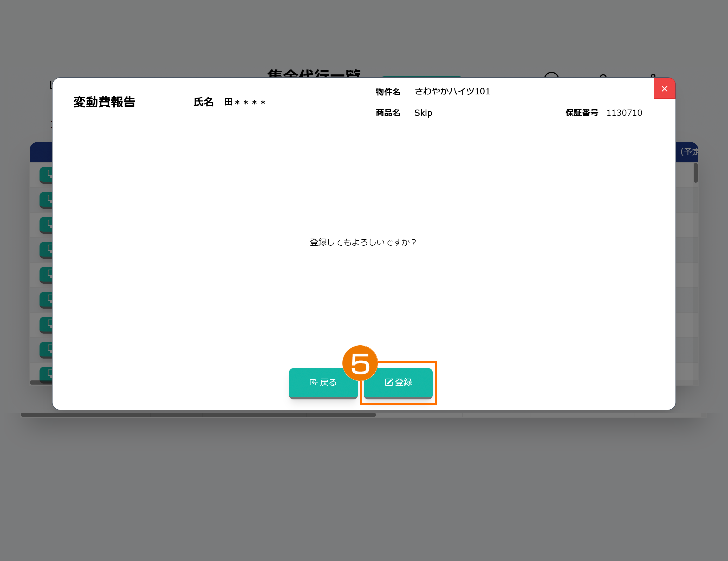Screen dimensions: 728x561
Task: Click the property name さわやかハイツ101
Action: click(452, 91)
